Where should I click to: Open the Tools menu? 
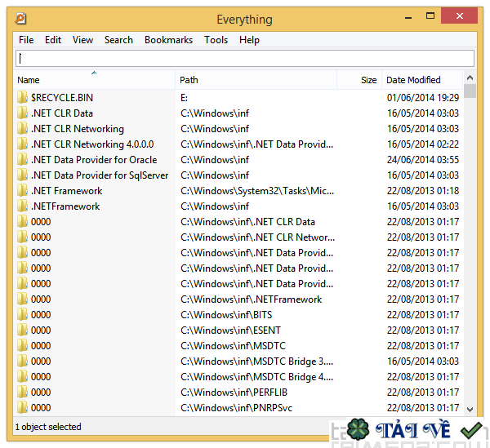point(216,40)
